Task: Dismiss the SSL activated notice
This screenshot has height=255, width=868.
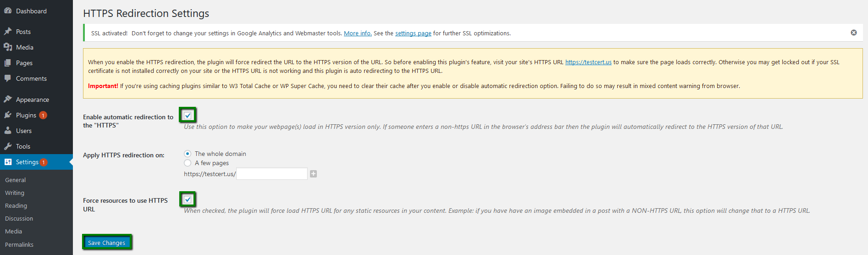Action: point(854,33)
